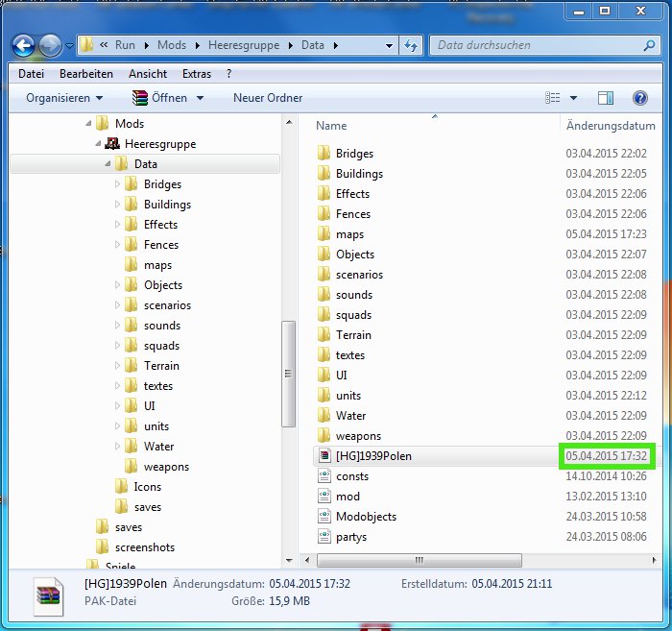Viewport: 672px width, 631px height.
Task: Select the Modobjects file icon
Action: (x=324, y=516)
